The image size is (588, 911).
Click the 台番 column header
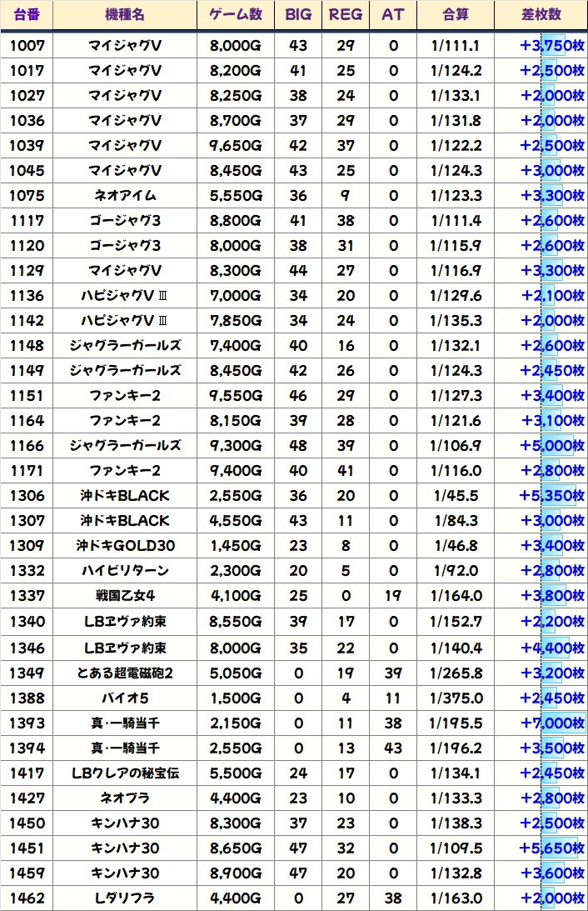tap(27, 15)
